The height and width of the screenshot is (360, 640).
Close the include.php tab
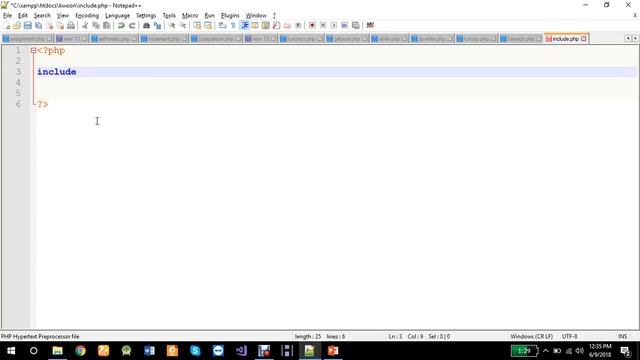584,39
